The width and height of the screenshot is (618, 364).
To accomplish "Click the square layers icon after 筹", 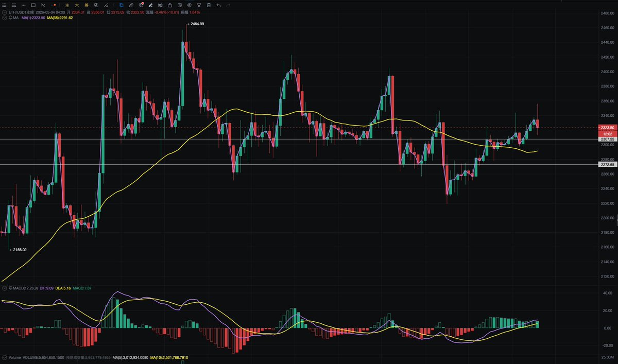I will coord(96,5).
